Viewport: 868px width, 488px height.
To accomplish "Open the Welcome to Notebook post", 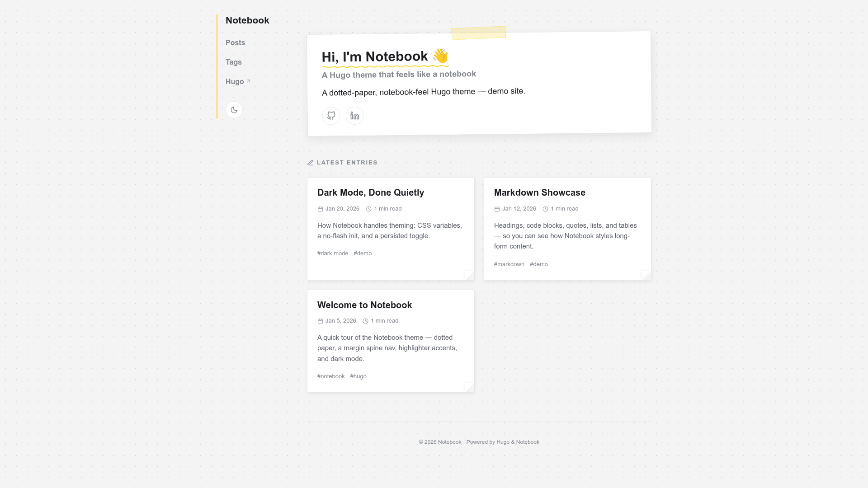I will coord(364,305).
